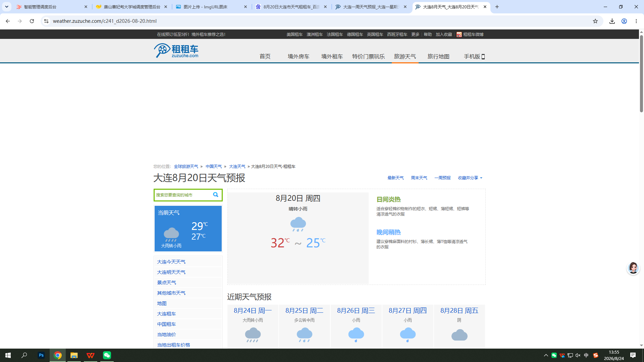The height and width of the screenshot is (362, 644).
Task: Open 当地油价 sidebar link
Action: (166, 335)
